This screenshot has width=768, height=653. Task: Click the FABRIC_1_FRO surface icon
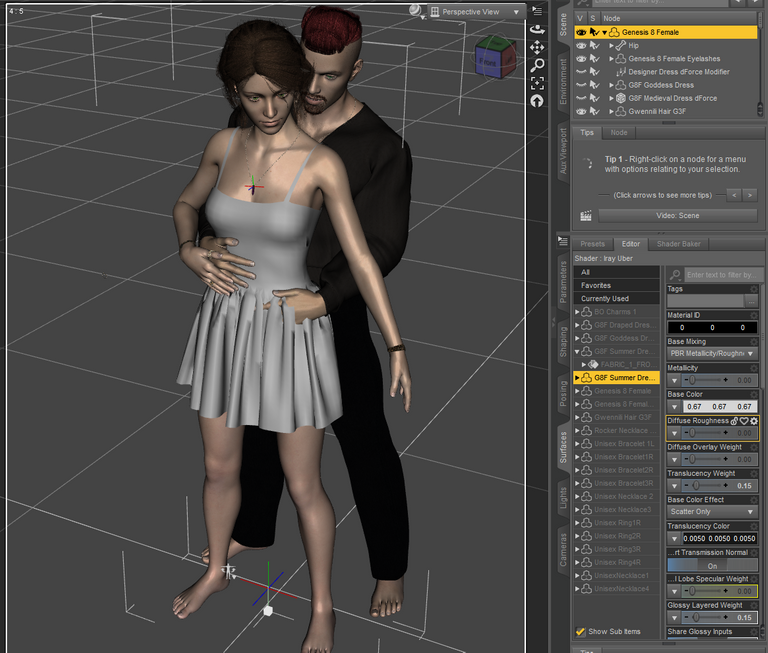(x=593, y=364)
